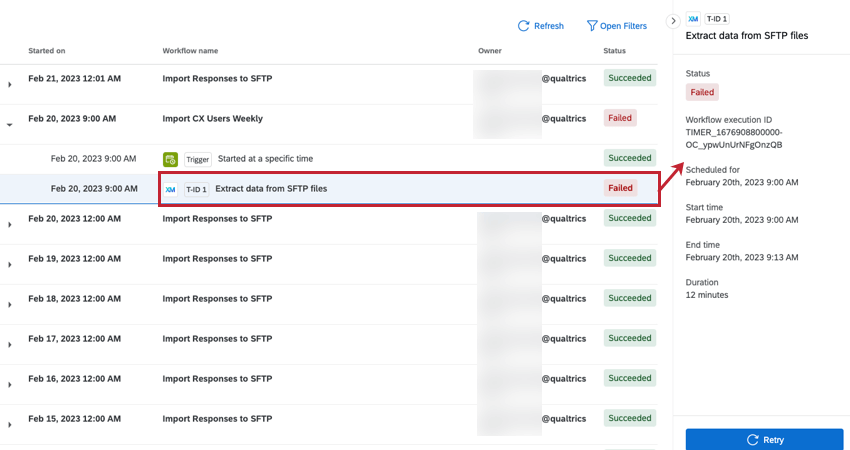Expand the Feb 21, 2023 12:01 AM row
850x450 pixels.
click(10, 85)
